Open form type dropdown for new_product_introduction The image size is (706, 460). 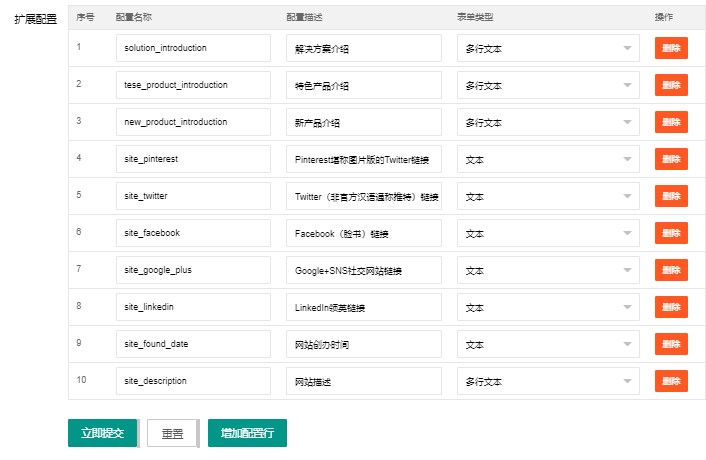pos(548,122)
